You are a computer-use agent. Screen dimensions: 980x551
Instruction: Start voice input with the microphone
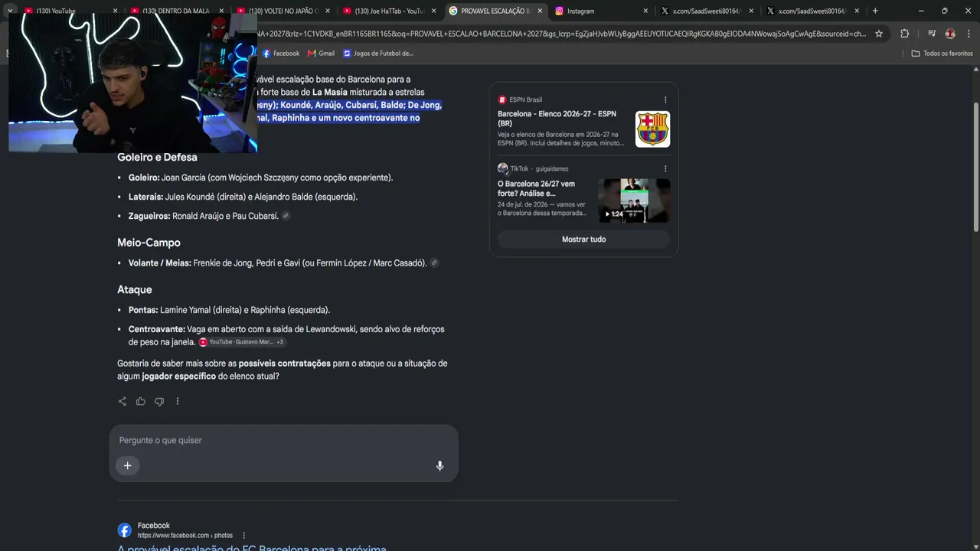439,465
